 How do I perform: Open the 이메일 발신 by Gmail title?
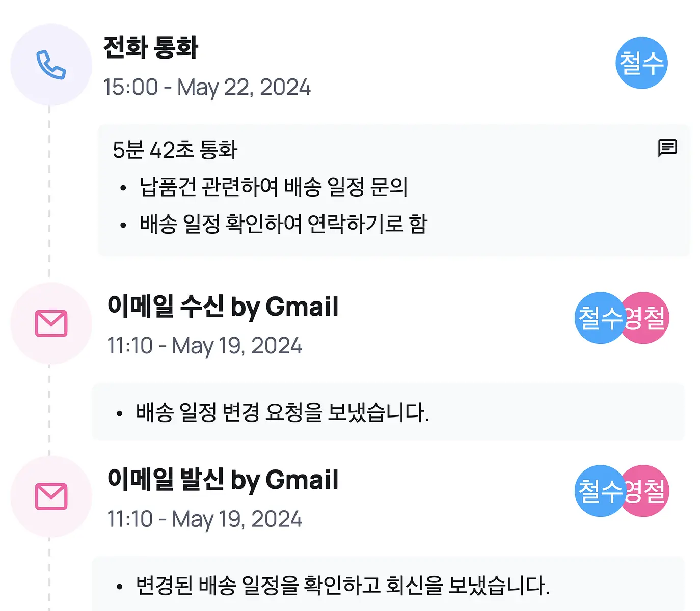coord(223,480)
